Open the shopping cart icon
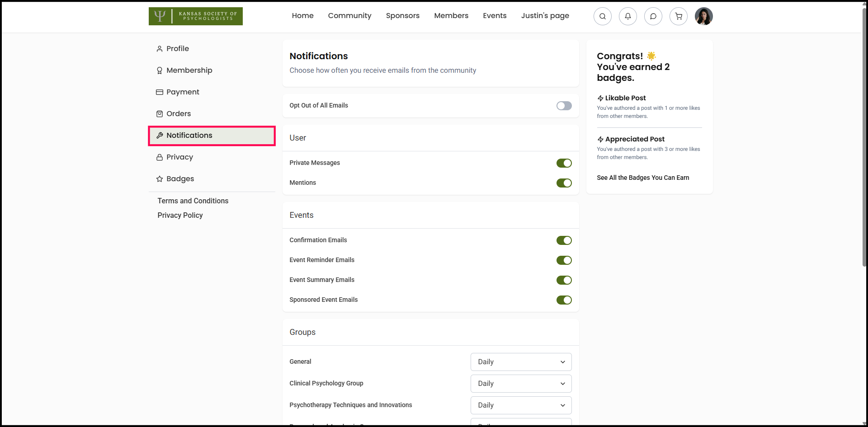 (x=678, y=16)
